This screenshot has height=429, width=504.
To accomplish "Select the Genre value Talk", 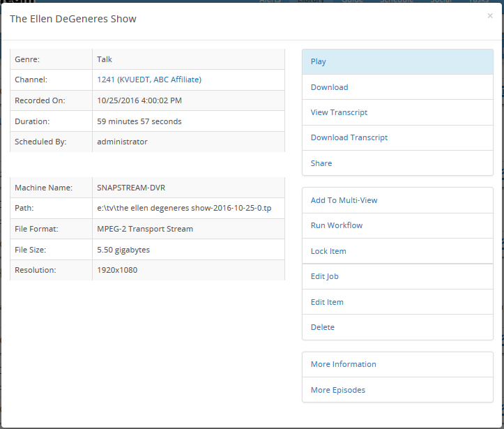I will click(105, 59).
